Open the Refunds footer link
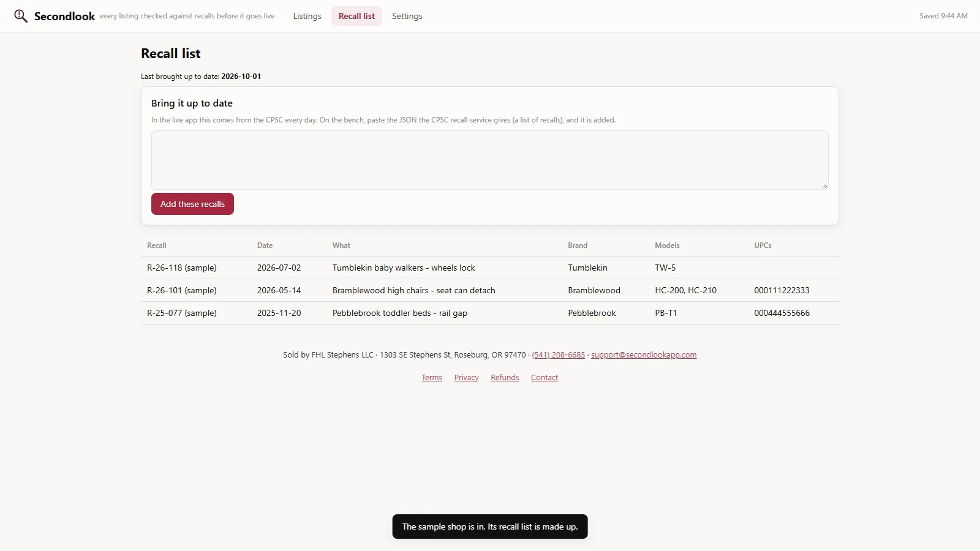980x551 pixels. point(505,378)
